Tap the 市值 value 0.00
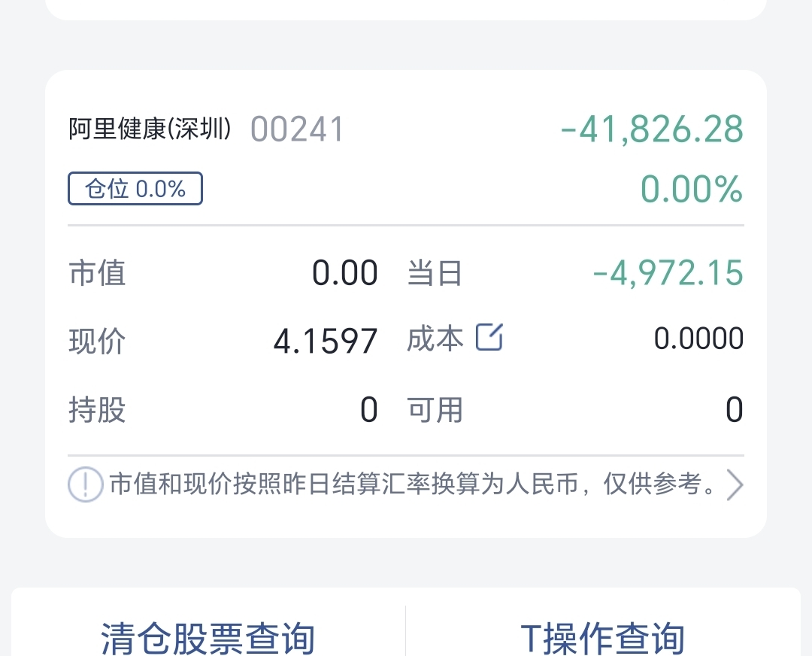This screenshot has width=812, height=656. point(345,273)
